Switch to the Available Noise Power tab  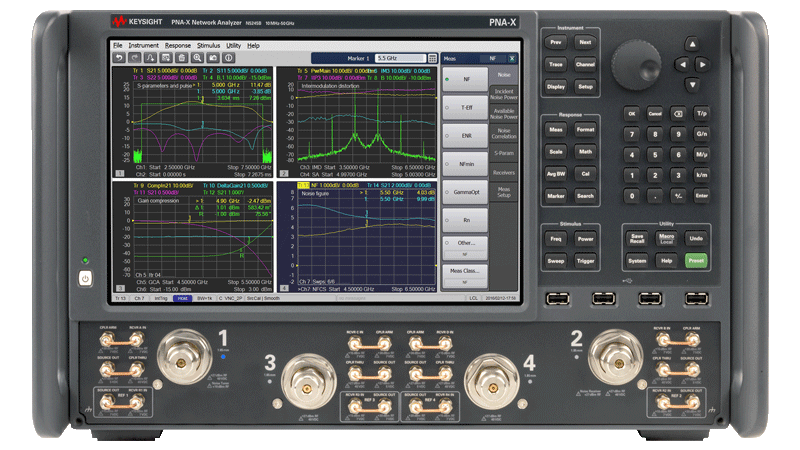tap(504, 114)
